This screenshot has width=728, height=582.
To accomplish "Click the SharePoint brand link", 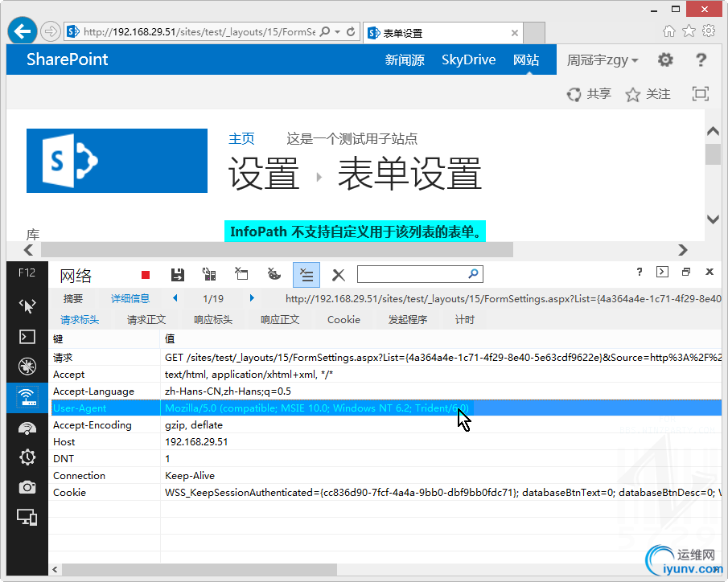I will pos(67,59).
